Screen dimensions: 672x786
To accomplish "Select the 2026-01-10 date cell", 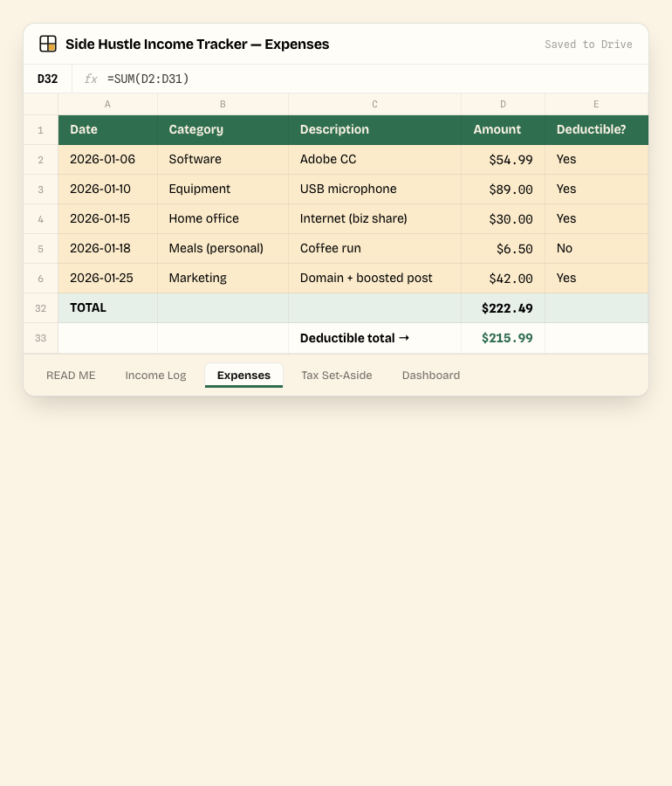I will pos(107,190).
